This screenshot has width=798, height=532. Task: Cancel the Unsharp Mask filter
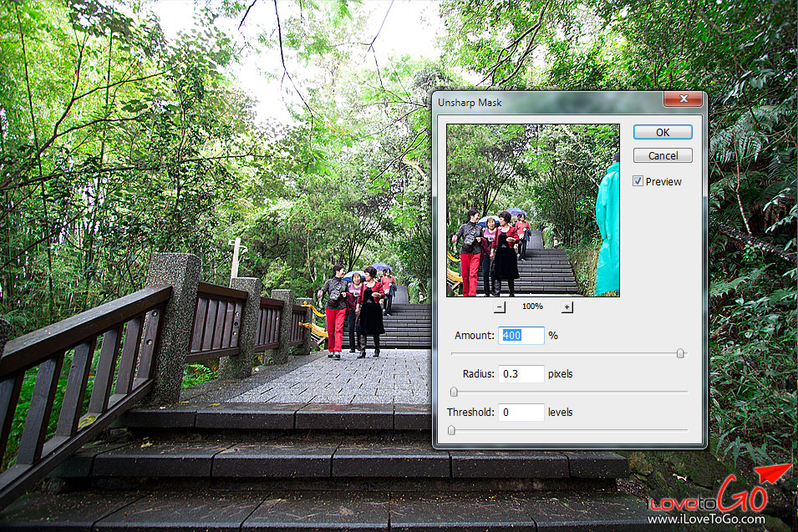(x=663, y=156)
